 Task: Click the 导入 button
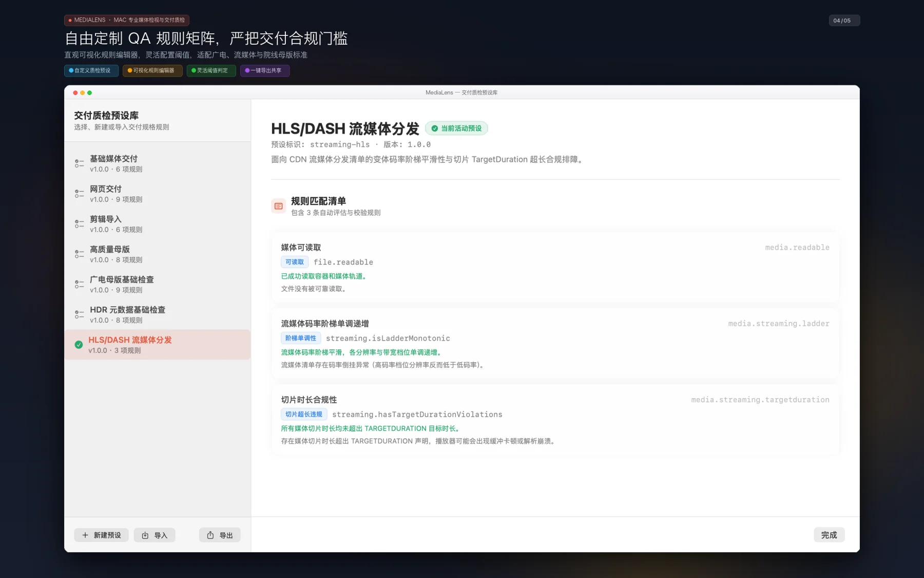coord(155,535)
